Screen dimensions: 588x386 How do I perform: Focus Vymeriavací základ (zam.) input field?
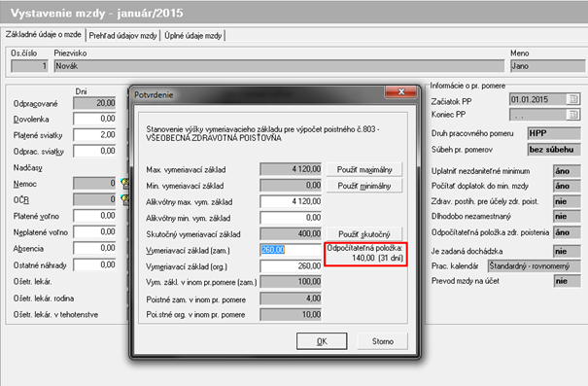[x=291, y=250]
